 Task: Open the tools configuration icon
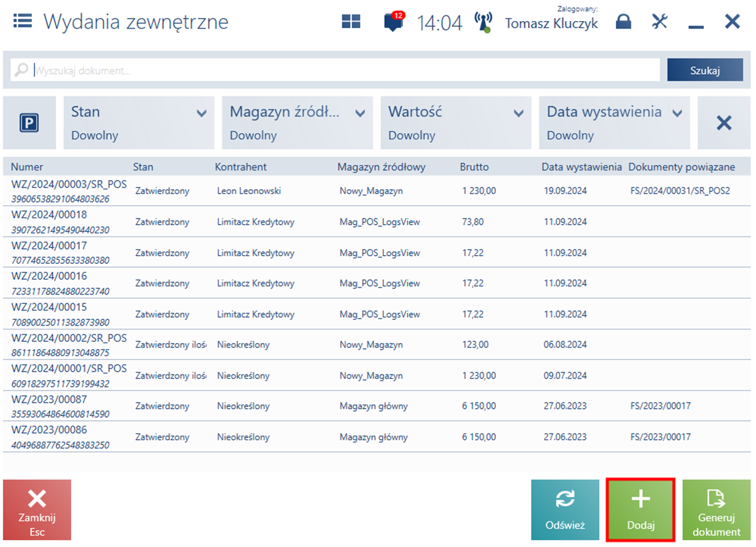[660, 21]
